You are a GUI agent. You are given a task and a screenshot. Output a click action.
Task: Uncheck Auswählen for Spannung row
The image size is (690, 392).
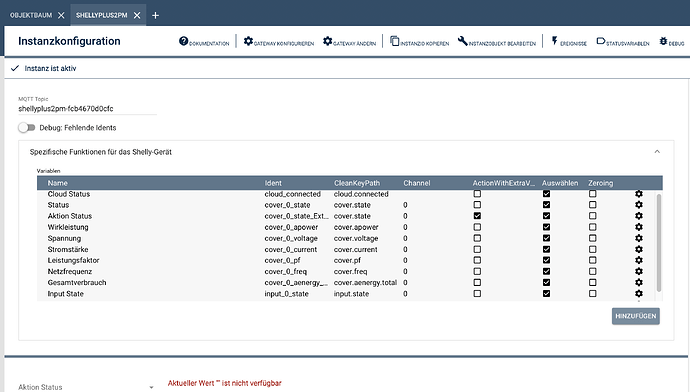(546, 238)
